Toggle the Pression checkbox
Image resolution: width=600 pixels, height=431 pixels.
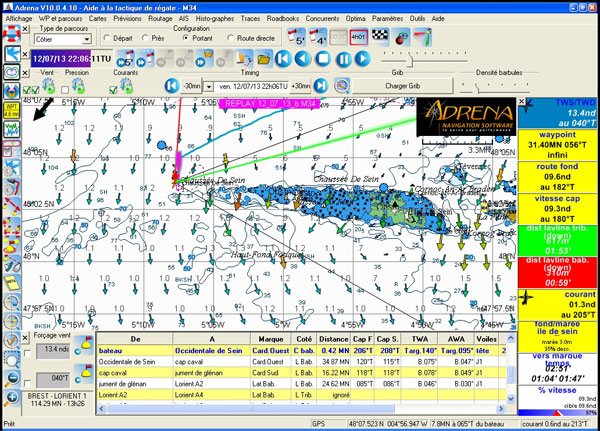pyautogui.click(x=65, y=90)
